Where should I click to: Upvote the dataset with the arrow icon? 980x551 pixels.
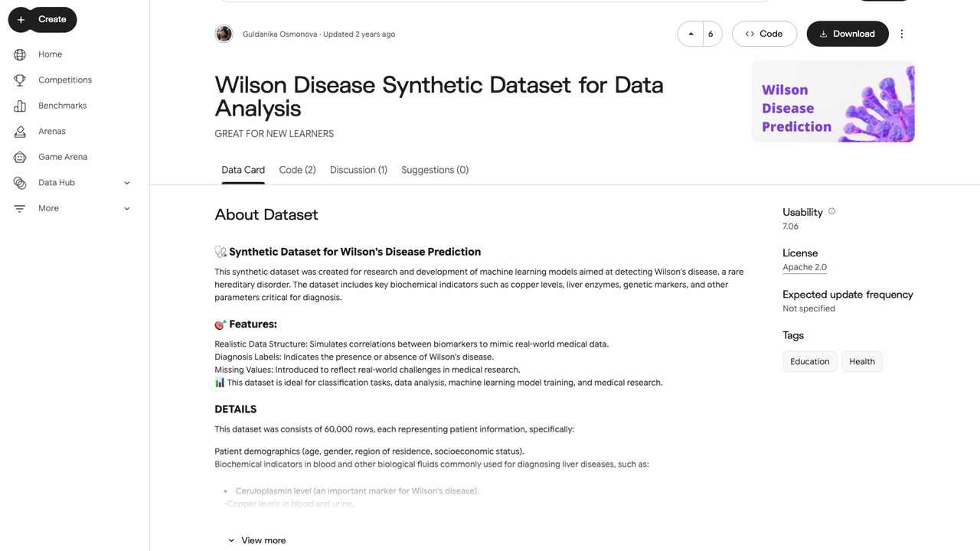[x=691, y=34]
